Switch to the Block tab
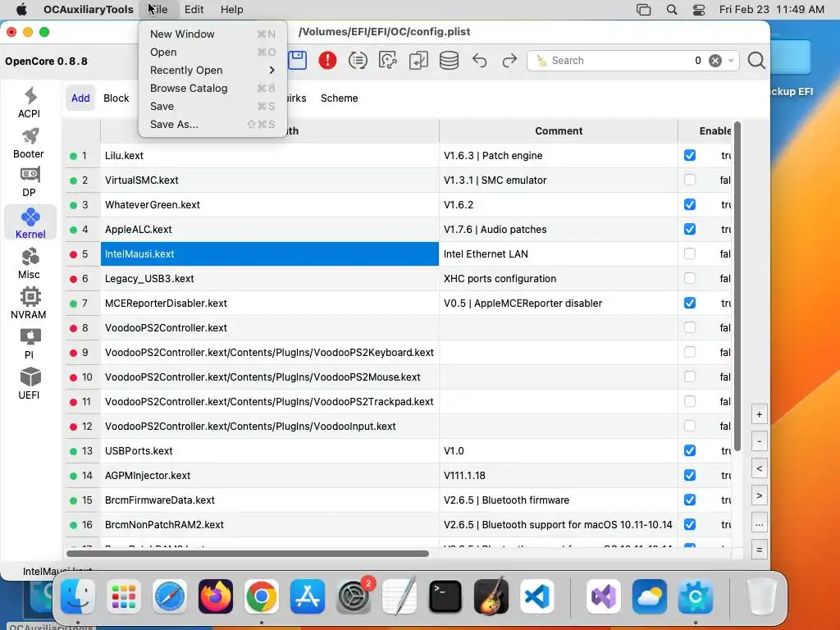 point(116,98)
